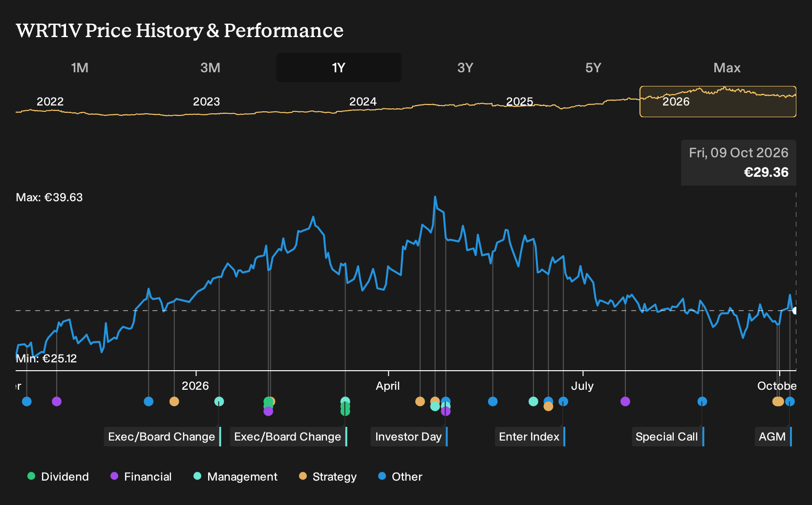Screen dimensions: 812x505
Task: Select blue event marker above Special Call label
Action: pos(702,401)
